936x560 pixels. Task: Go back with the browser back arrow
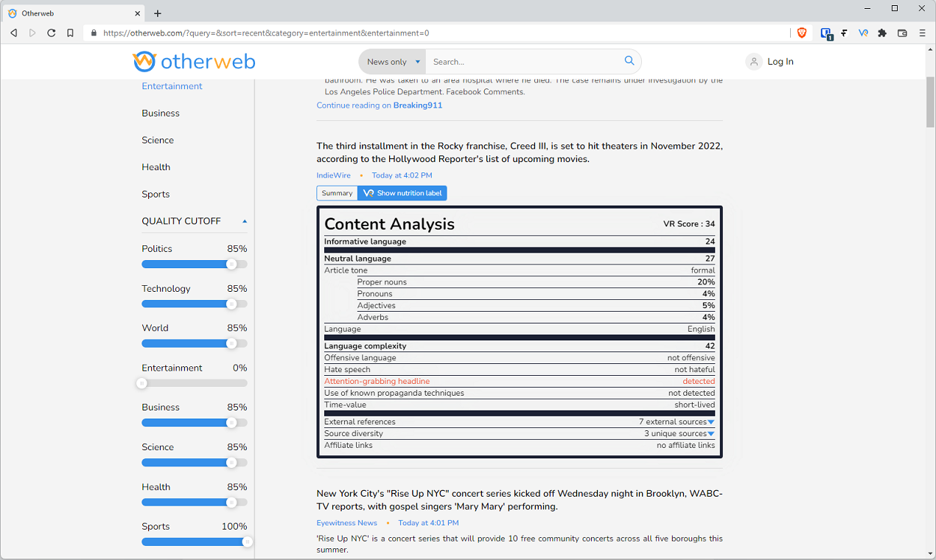[x=14, y=33]
